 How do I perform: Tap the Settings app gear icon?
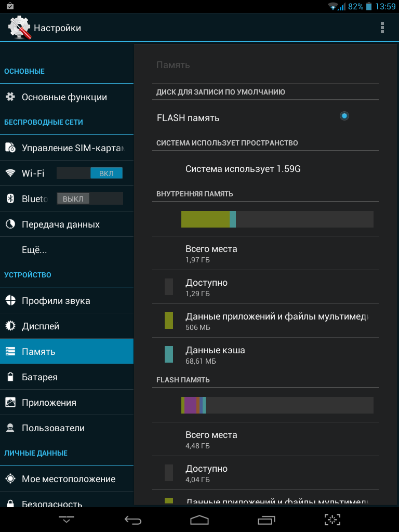pos(19,28)
